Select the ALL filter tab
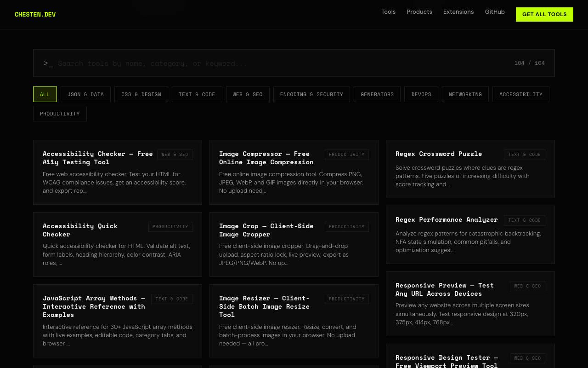588x368 pixels. [45, 94]
